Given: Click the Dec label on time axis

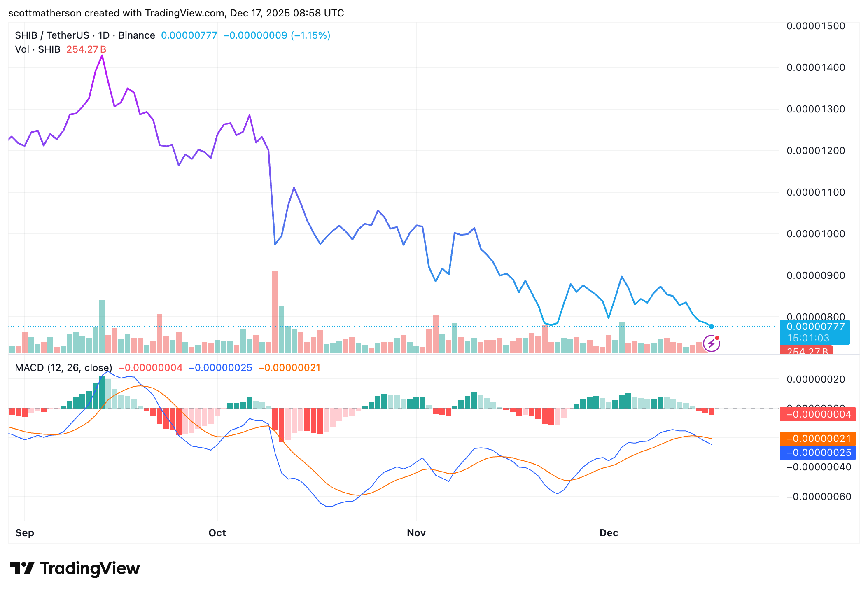Looking at the screenshot, I should click(x=609, y=533).
